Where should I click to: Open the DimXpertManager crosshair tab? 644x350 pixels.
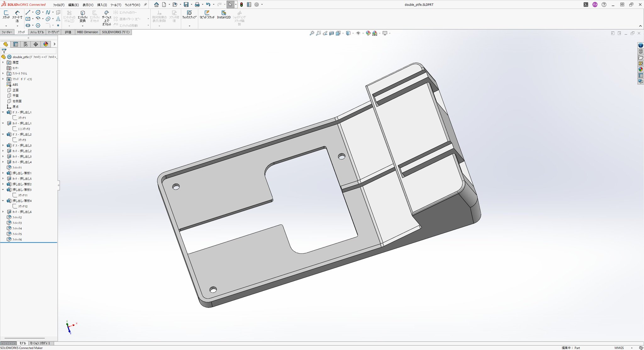pyautogui.click(x=36, y=44)
